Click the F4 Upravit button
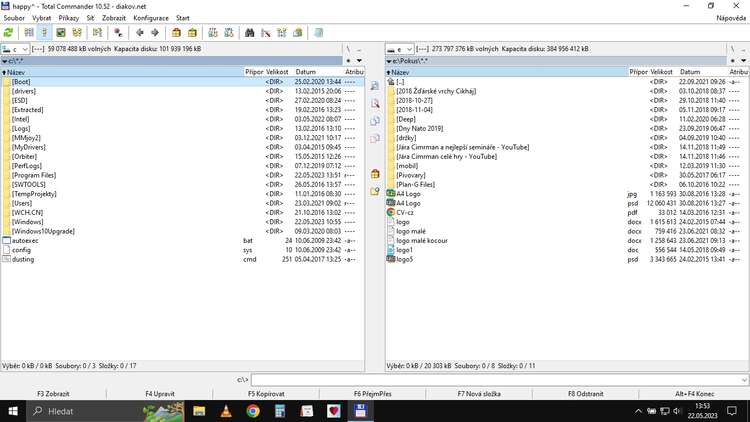The height and width of the screenshot is (422, 750). 160,394
